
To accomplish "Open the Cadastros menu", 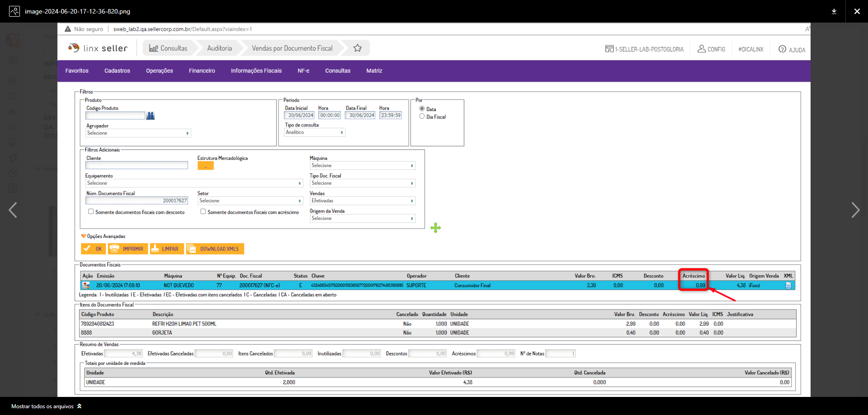I will tap(117, 71).
